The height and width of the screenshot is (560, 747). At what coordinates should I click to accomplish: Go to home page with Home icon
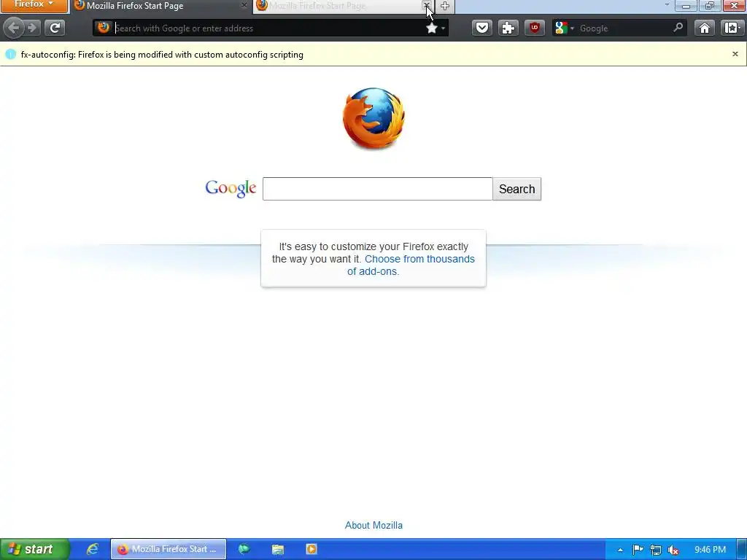pyautogui.click(x=705, y=28)
